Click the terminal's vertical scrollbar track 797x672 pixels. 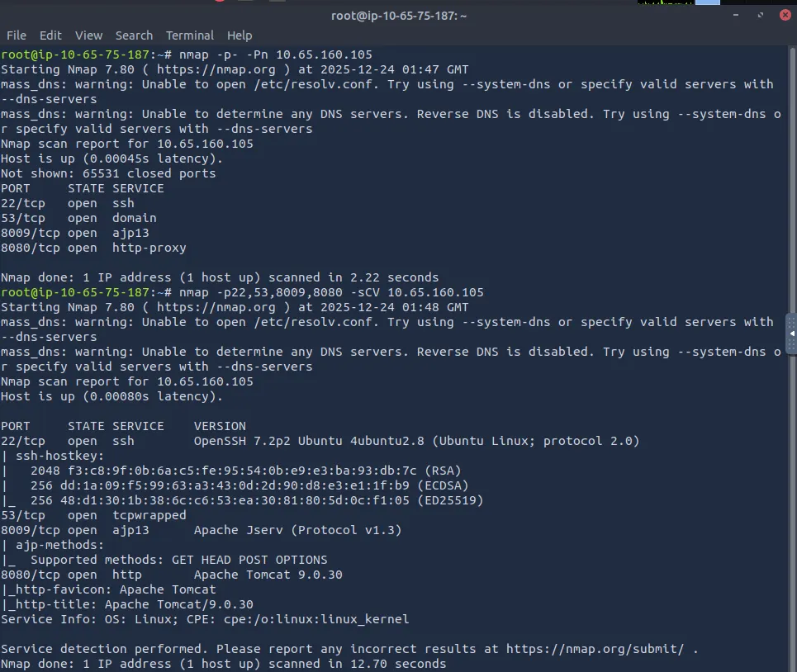point(791,495)
